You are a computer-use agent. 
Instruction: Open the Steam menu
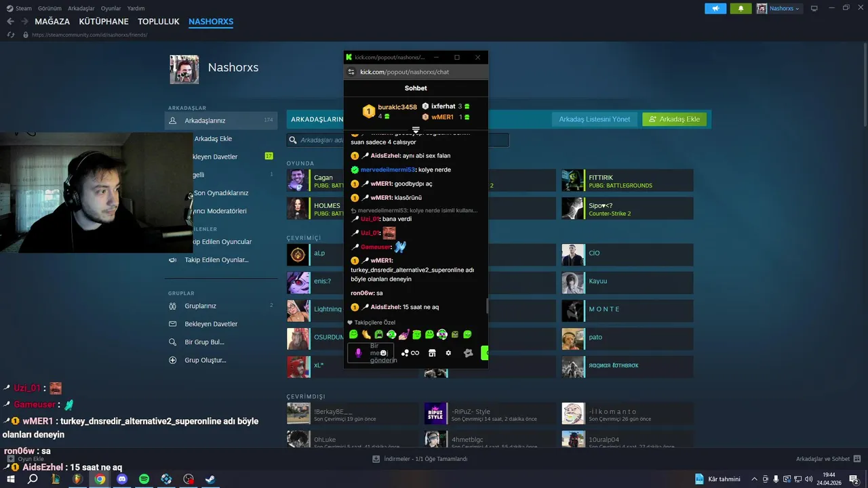(19, 8)
